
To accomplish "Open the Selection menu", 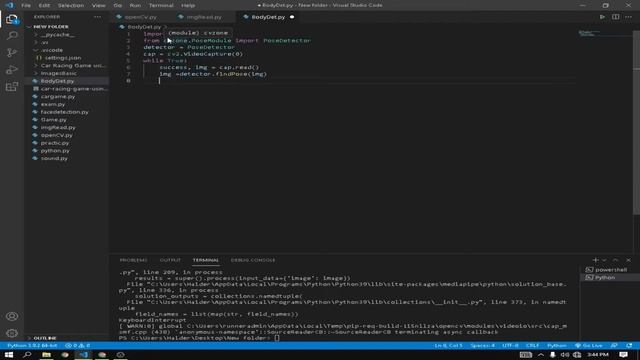I will (71, 5).
